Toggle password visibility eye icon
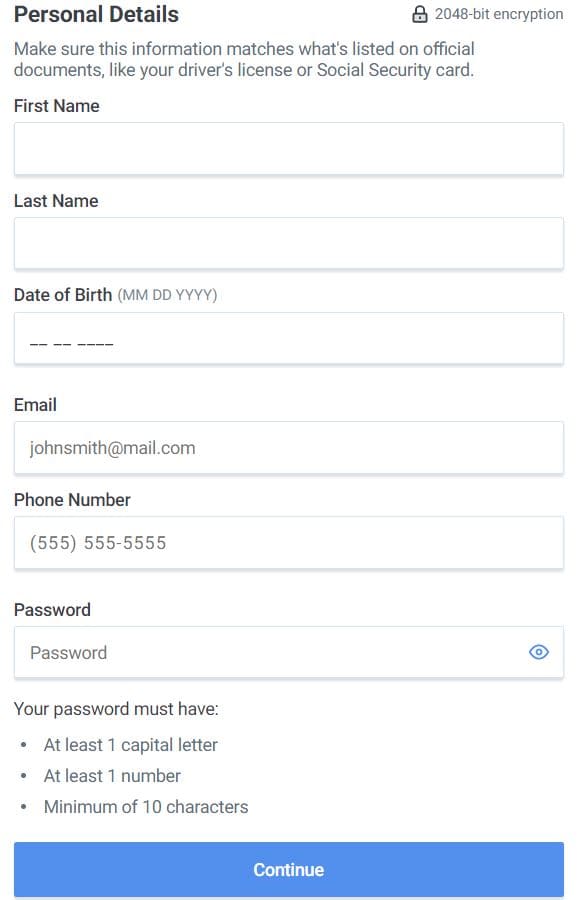This screenshot has height=900, width=578. [x=538, y=652]
